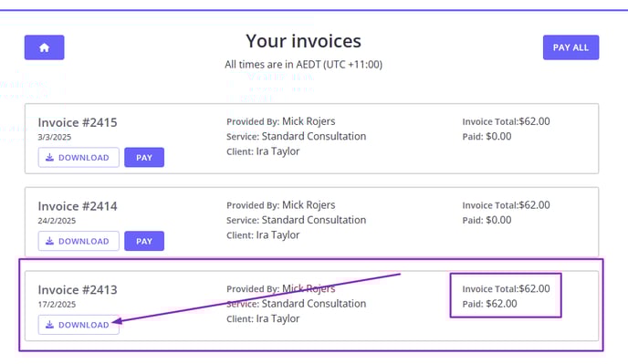Click Provided By Mick Rojers on invoice #2414
Viewport: 628px width, 364px height.
[x=281, y=205]
